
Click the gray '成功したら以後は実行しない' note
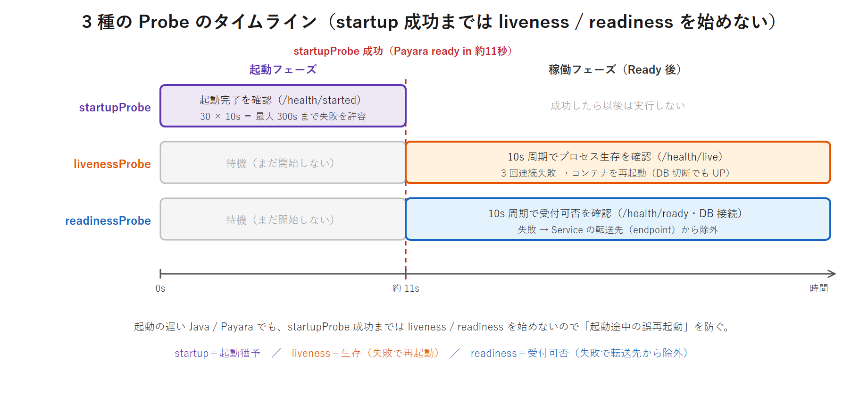618,106
